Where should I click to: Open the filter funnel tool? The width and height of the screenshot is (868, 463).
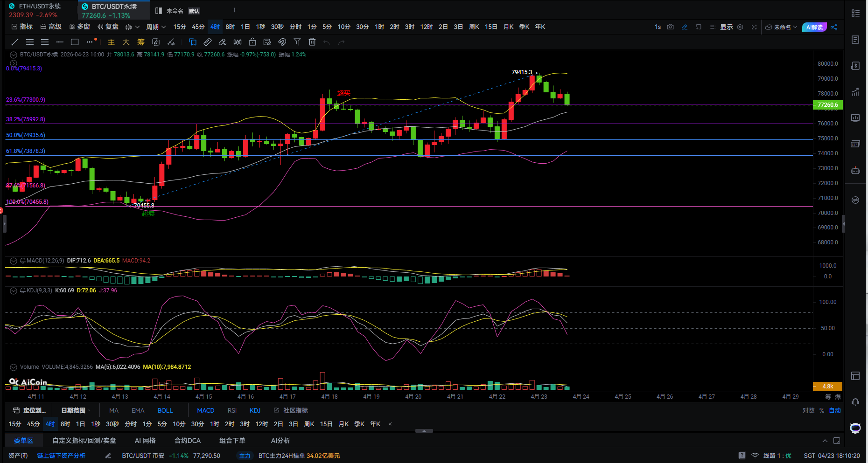tap(297, 42)
